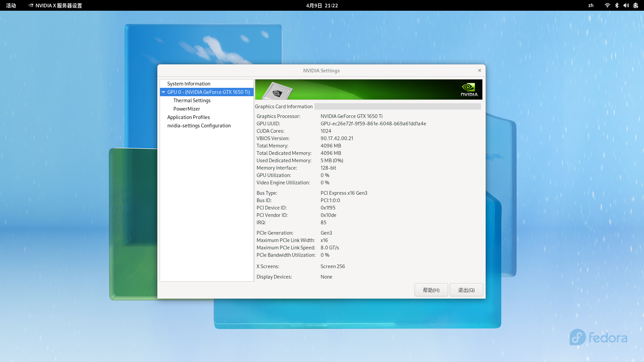This screenshot has width=644, height=362.
Task: Click the 退出(Q) quit button
Action: coord(466,290)
